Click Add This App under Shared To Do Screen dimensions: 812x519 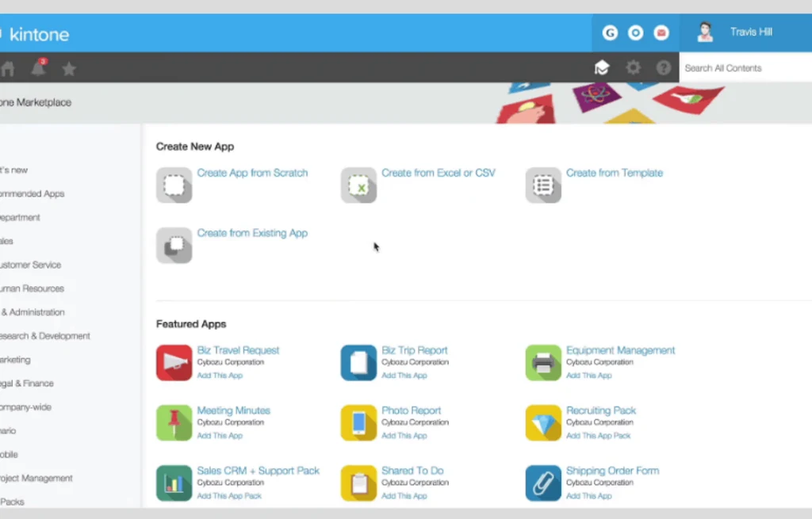(404, 496)
